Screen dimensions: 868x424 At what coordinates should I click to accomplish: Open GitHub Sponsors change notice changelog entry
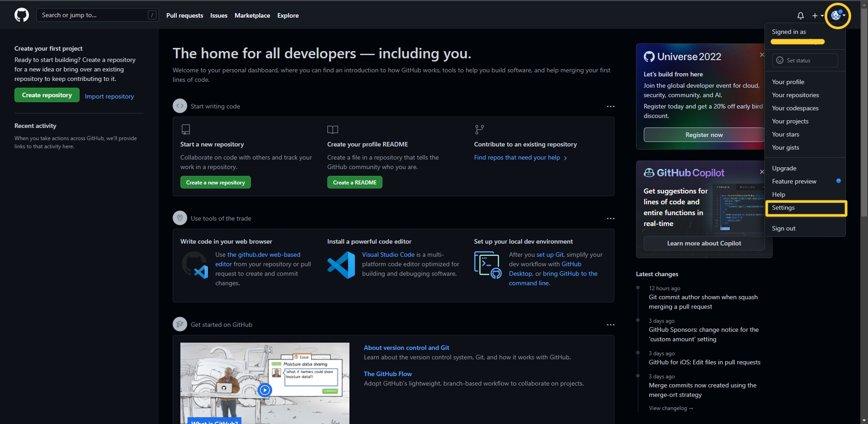coord(703,334)
